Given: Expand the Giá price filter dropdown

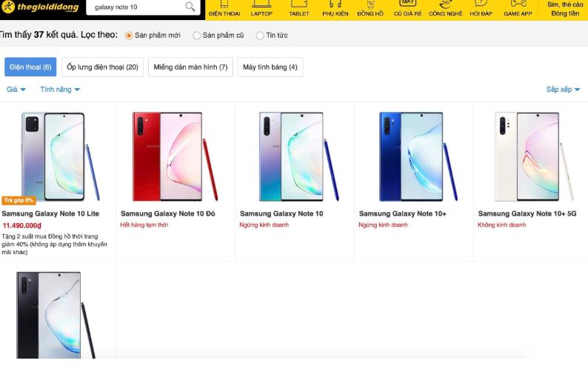Looking at the screenshot, I should coord(16,90).
